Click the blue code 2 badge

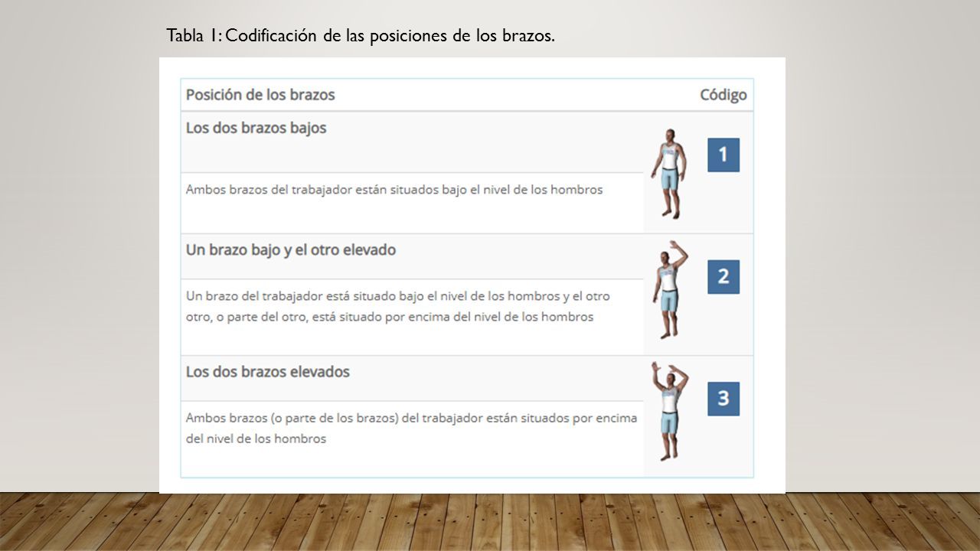tap(724, 276)
